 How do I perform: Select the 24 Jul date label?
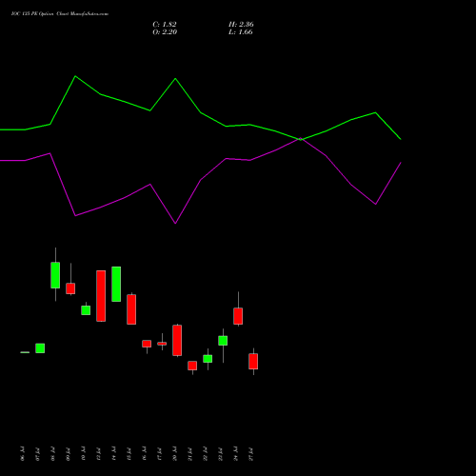click(x=235, y=454)
